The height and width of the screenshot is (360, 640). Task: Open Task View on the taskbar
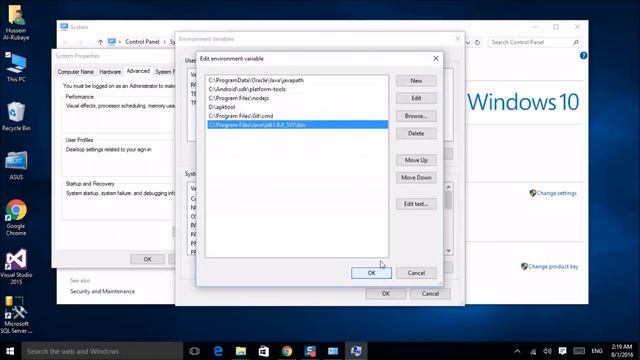pos(194,351)
